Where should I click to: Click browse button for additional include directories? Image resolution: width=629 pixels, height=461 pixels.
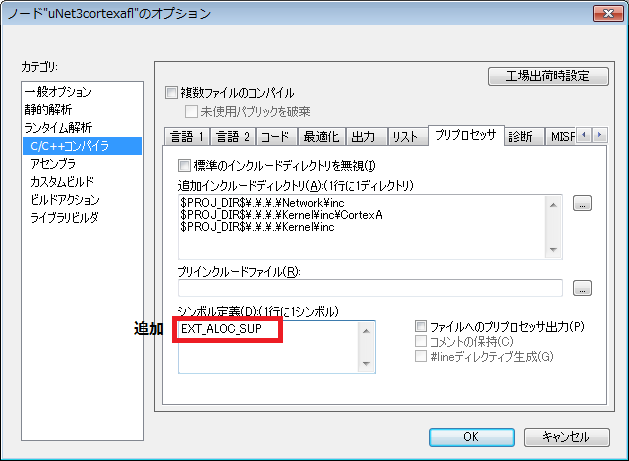[583, 203]
